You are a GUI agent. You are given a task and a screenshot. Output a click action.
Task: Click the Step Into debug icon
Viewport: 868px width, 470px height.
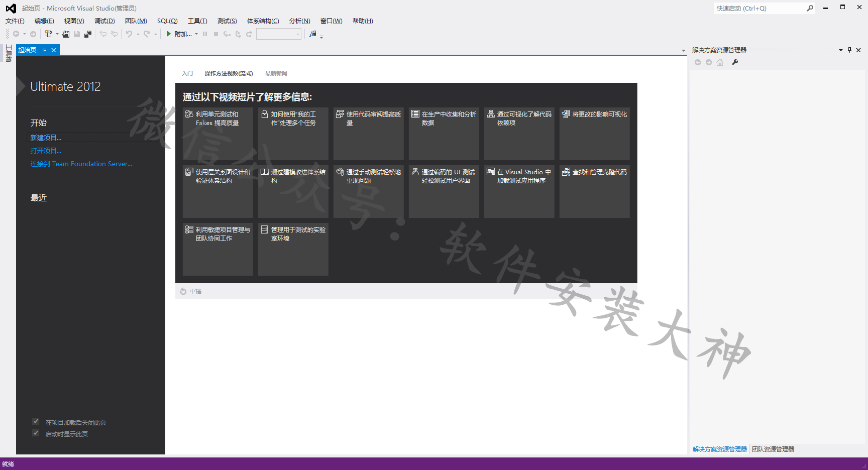coord(227,34)
